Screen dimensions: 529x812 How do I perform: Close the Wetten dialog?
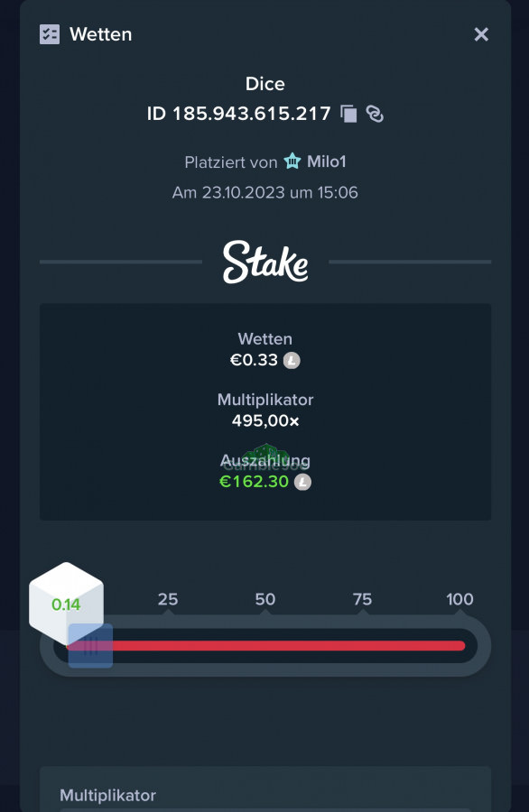click(x=481, y=34)
